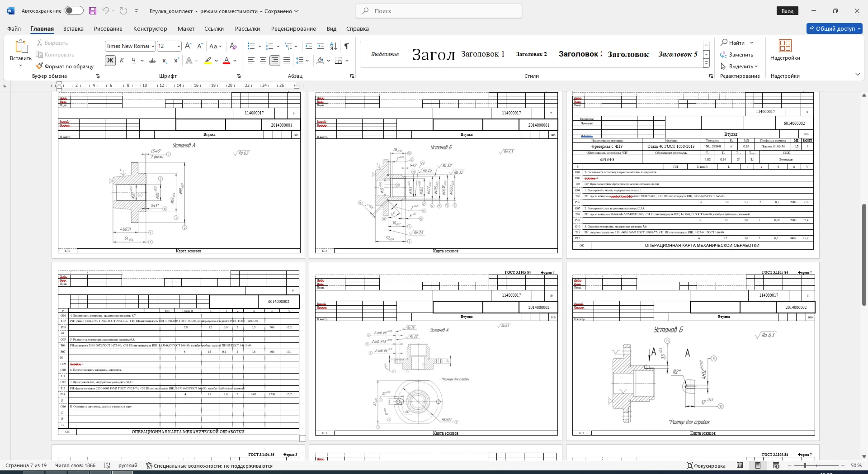Toggle the AutoSave (Автосохранение) switch
The height and width of the screenshot is (474, 868).
tap(74, 11)
